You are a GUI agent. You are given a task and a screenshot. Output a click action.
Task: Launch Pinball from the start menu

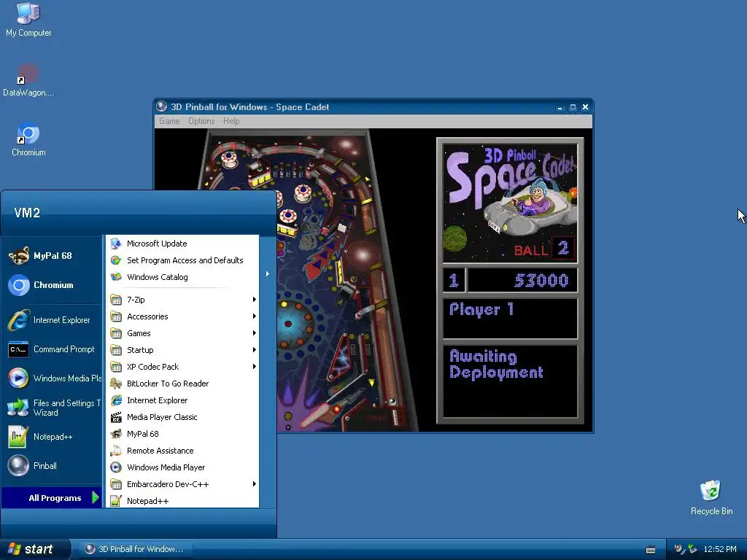(53, 466)
